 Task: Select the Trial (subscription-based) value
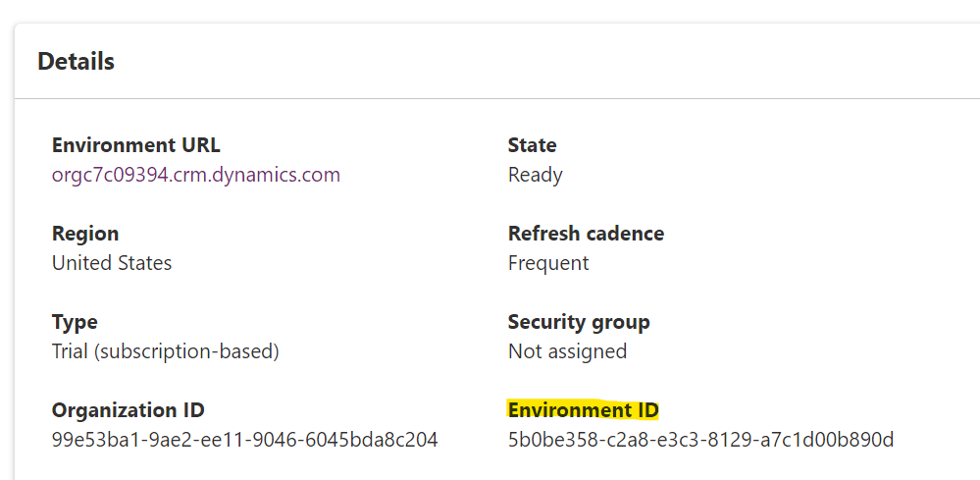pos(165,351)
